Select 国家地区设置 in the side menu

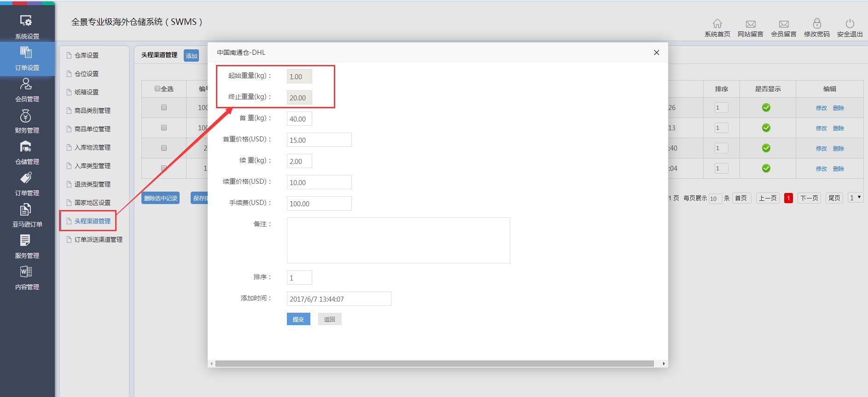point(92,203)
